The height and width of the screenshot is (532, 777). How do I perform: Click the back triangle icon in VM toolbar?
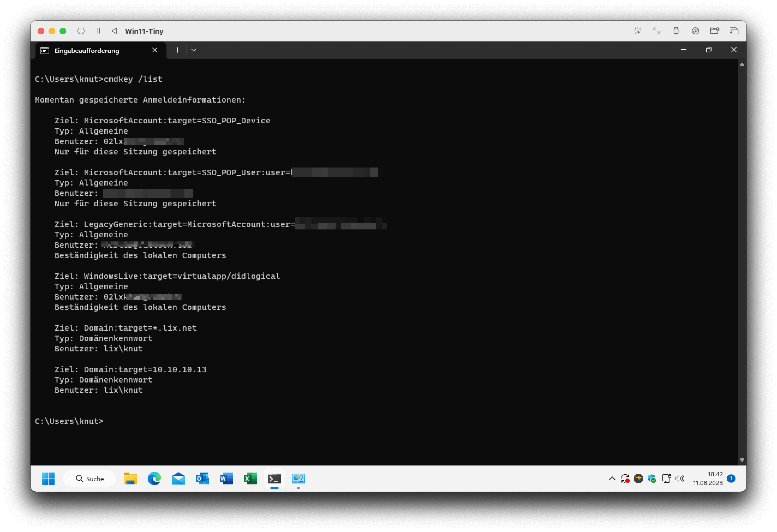click(114, 31)
